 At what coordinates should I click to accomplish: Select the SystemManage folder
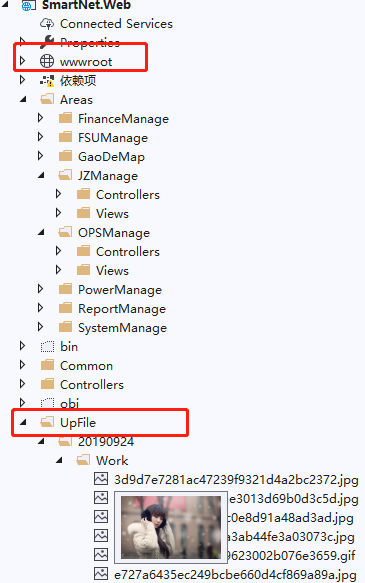coord(122,328)
